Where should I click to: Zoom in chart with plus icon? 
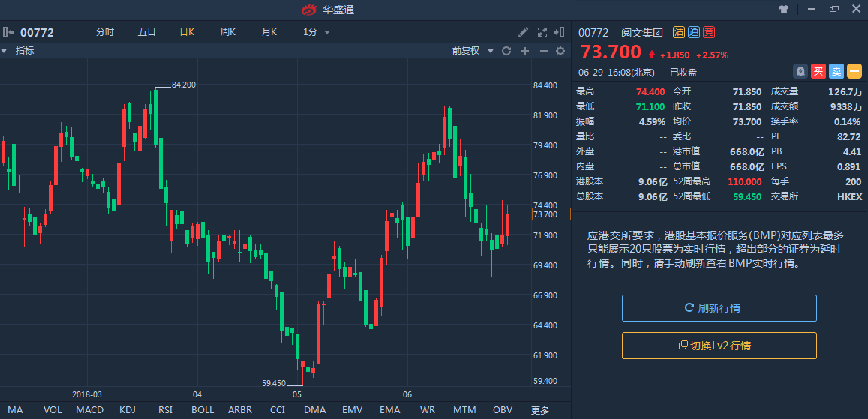point(525,51)
